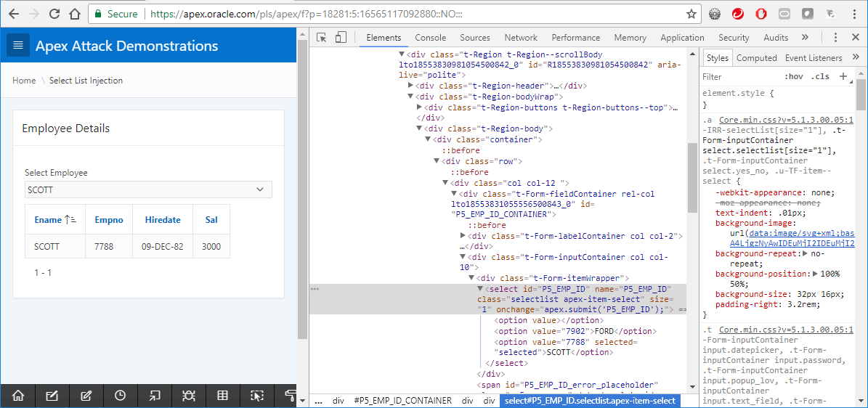Screen dimensions: 868x408
Task: Close the DevTools panel
Action: pyautogui.click(x=854, y=38)
